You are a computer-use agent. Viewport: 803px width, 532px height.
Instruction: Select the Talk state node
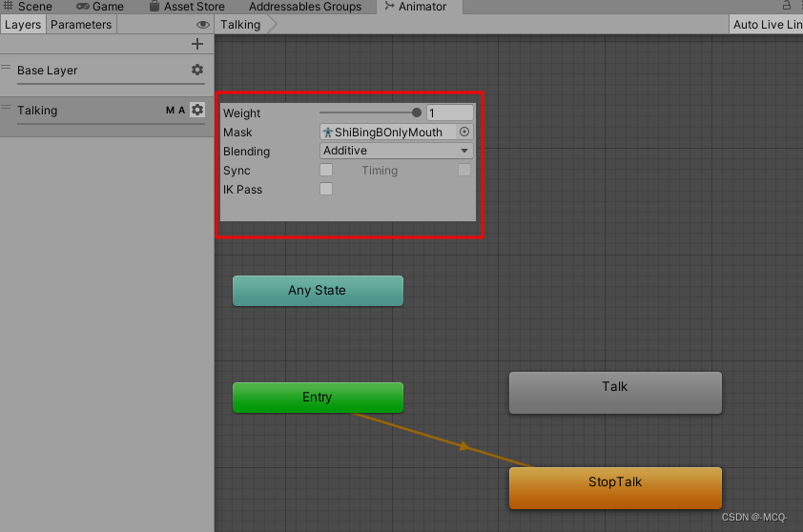point(615,393)
